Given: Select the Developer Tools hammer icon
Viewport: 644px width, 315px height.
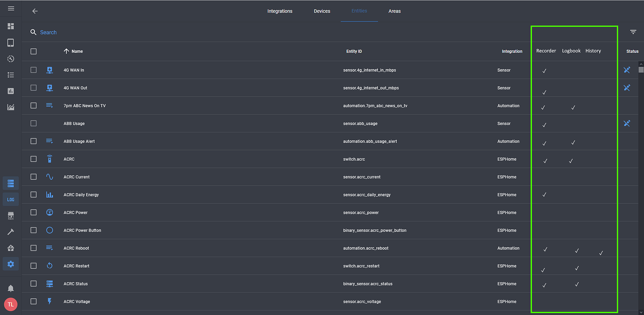Looking at the screenshot, I should click(11, 231).
